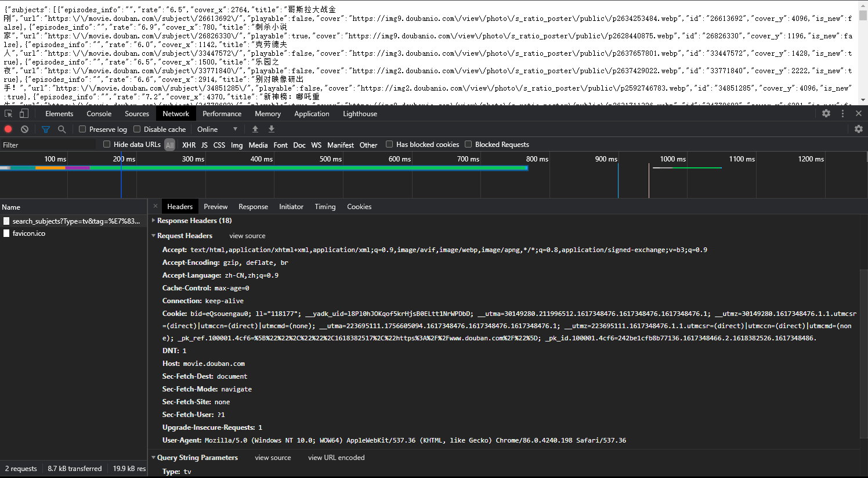Open DevTools settings gear in tab bar
The width and height of the screenshot is (868, 478).
click(x=826, y=114)
